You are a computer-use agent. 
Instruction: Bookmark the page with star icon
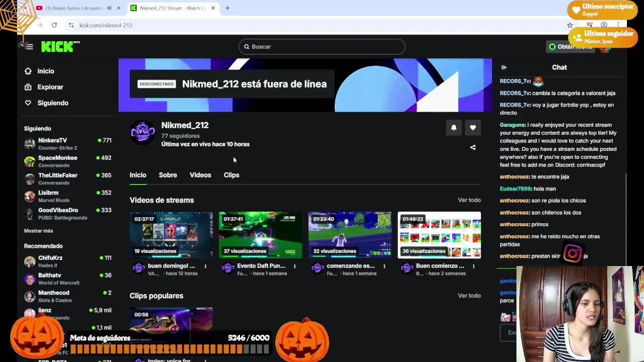570,25
